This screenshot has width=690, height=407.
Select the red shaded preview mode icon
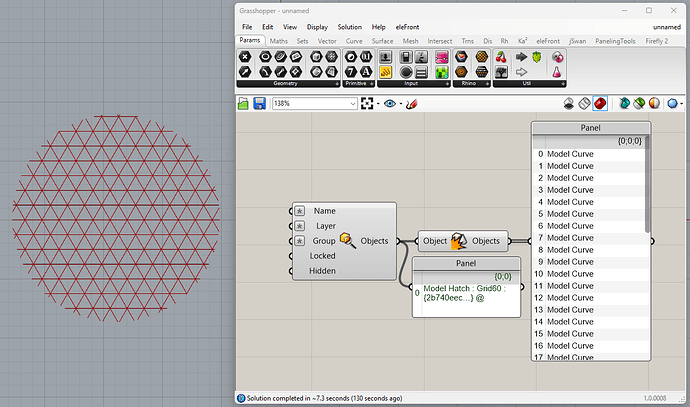600,103
